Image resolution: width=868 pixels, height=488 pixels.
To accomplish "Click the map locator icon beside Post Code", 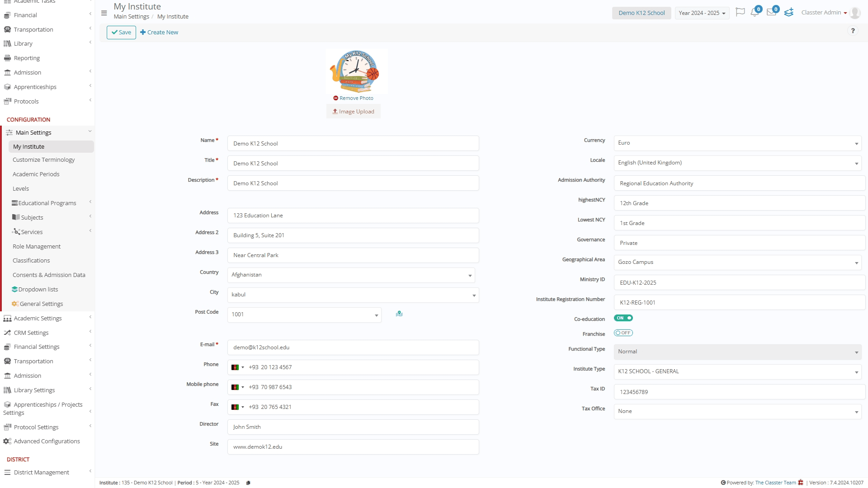I will click(399, 314).
